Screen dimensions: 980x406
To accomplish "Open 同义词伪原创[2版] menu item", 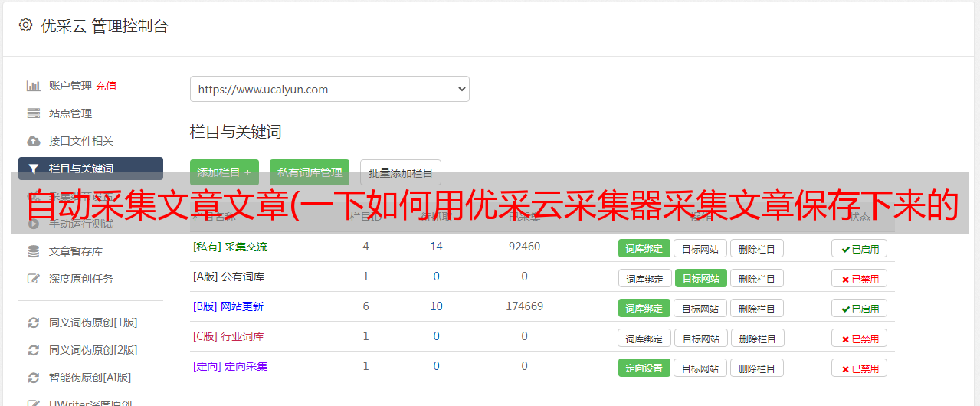I will click(93, 350).
